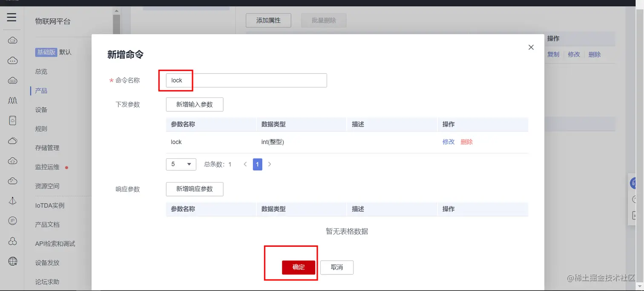This screenshot has width=644, height=291.
Task: Click 参数名称 header in 下发参数 table
Action: point(183,124)
